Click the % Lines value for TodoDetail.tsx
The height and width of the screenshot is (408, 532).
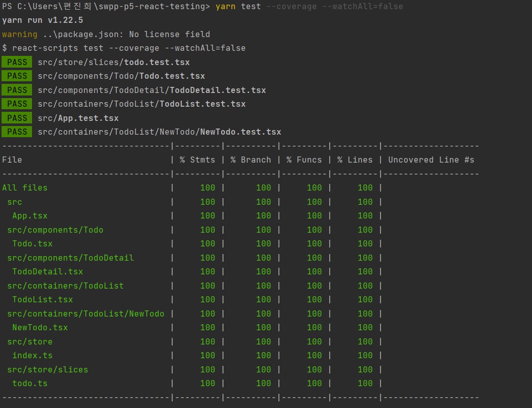point(365,272)
